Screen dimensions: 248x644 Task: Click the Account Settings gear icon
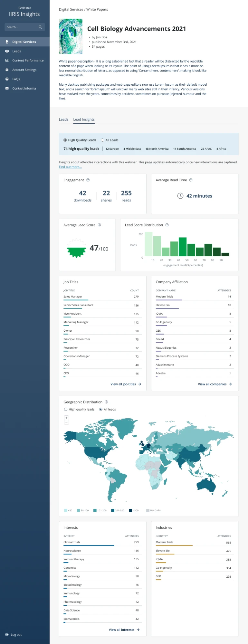(7, 70)
